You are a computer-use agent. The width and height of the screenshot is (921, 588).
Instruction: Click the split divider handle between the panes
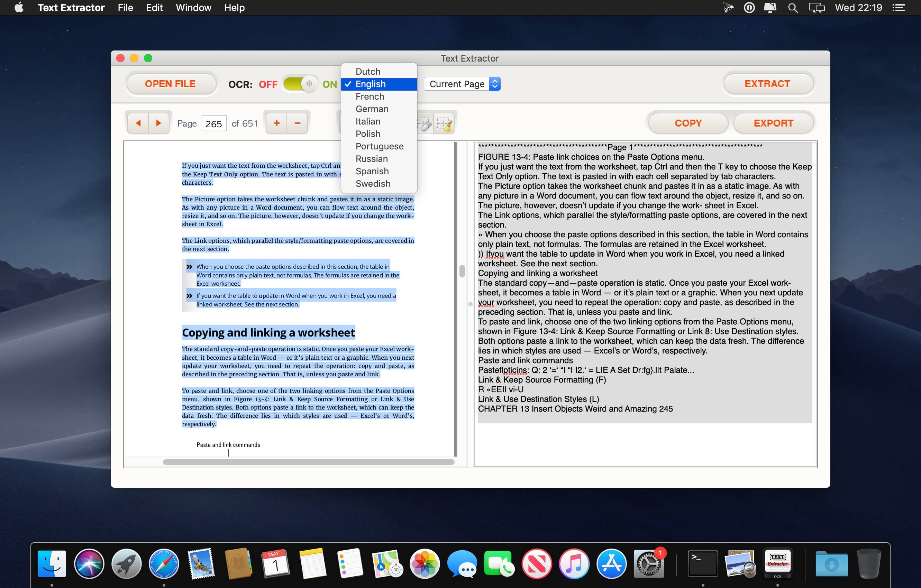pyautogui.click(x=471, y=304)
